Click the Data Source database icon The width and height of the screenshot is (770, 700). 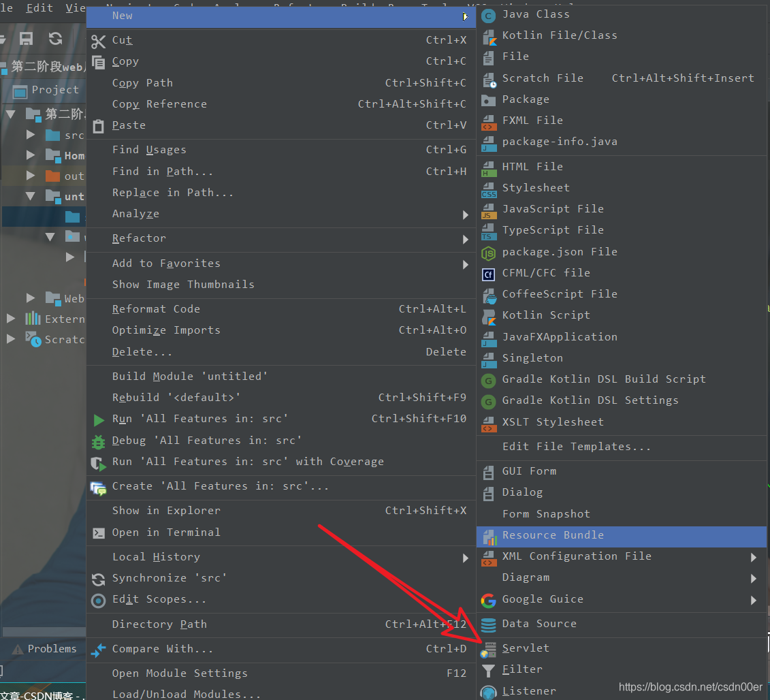pyautogui.click(x=488, y=625)
